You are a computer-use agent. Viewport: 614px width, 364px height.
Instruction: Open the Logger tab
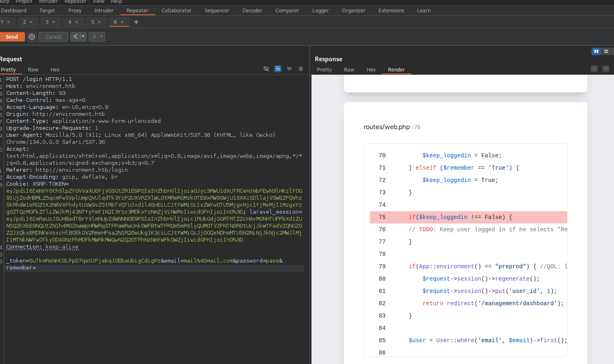click(x=321, y=11)
